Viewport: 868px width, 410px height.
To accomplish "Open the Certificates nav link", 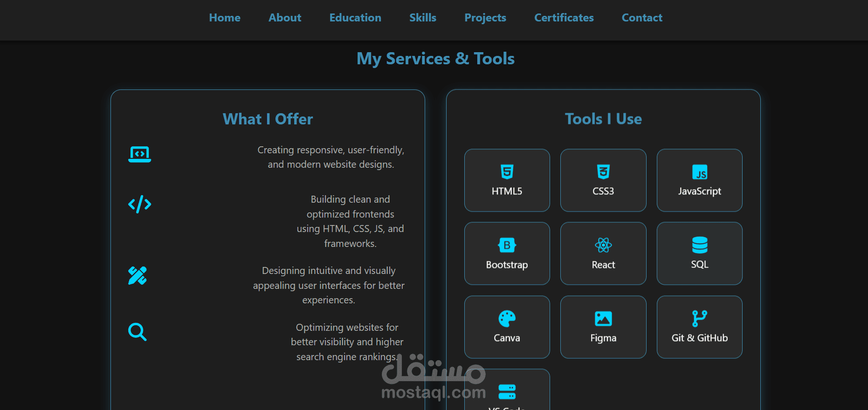I will pos(564,18).
